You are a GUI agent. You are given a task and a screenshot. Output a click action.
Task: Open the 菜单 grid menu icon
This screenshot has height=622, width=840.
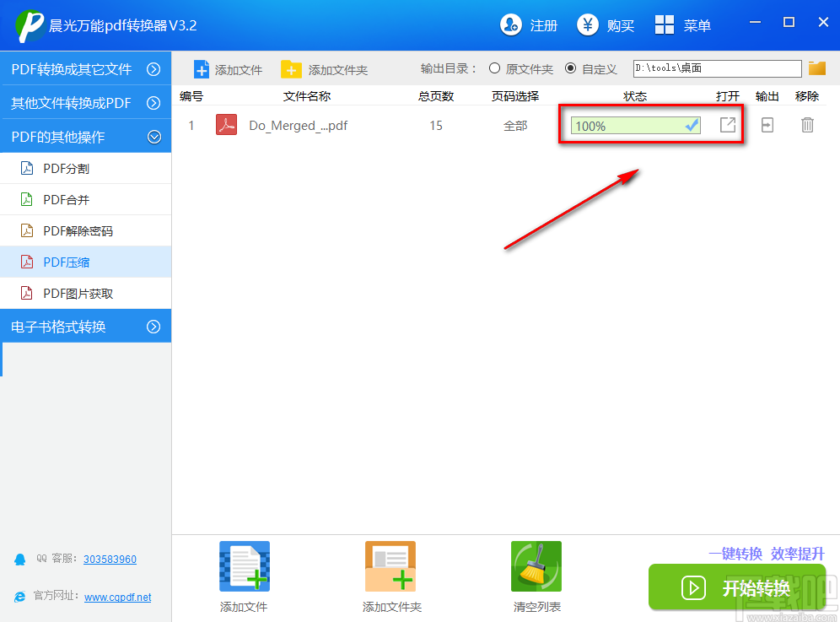coord(665,24)
